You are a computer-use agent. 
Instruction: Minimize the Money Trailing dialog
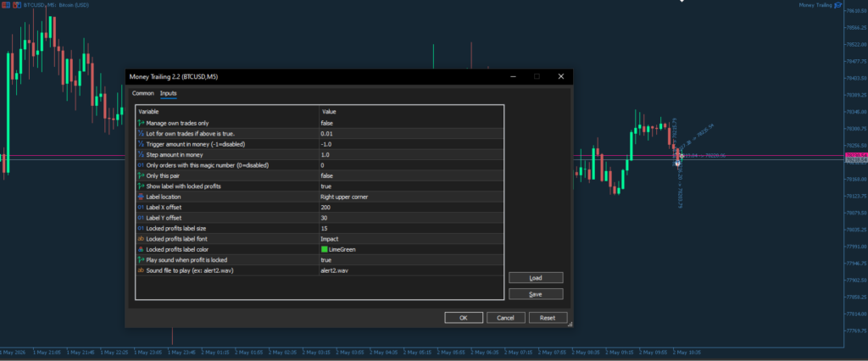[x=513, y=76]
